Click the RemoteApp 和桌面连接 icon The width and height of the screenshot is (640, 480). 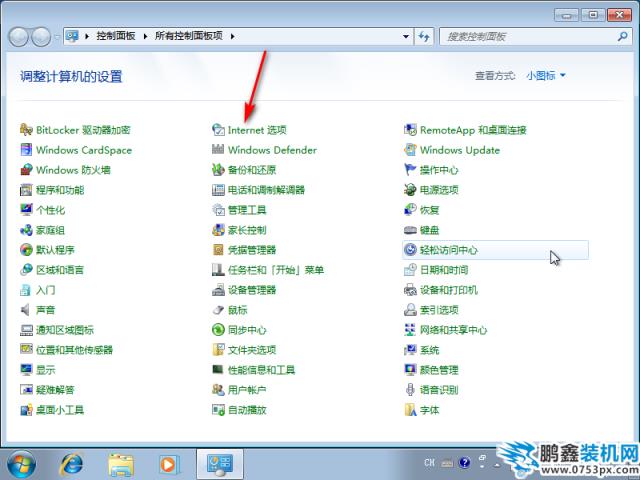pos(410,130)
